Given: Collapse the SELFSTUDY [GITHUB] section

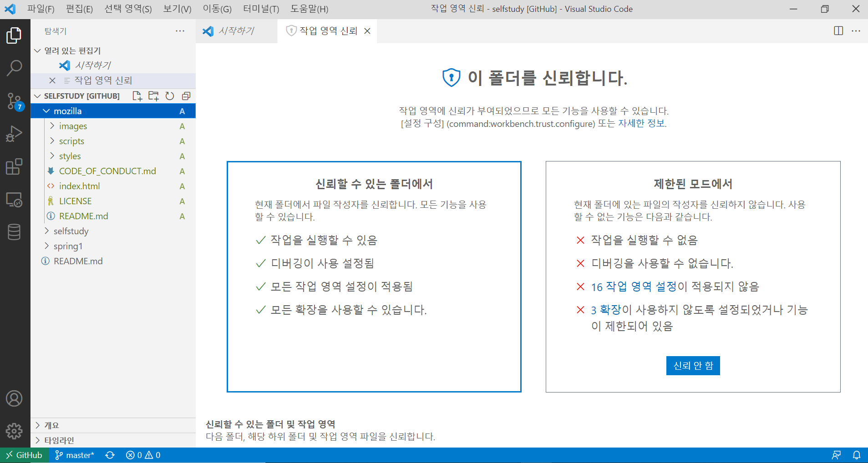Looking at the screenshot, I should (37, 96).
